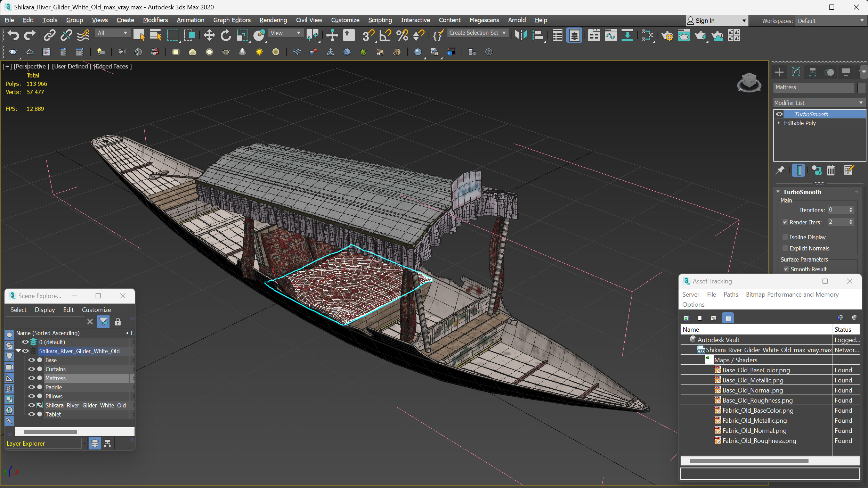868x488 pixels.
Task: Open the Sign In dropdown
Action: (x=716, y=21)
